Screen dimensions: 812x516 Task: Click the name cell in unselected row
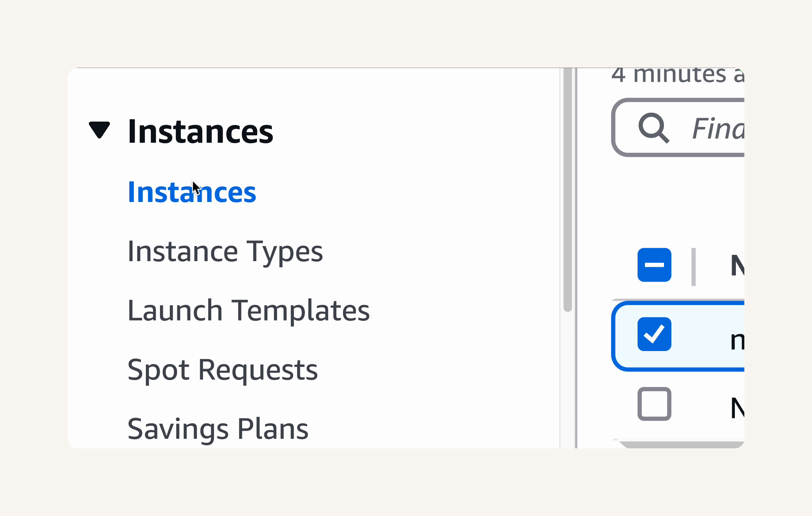pos(737,408)
